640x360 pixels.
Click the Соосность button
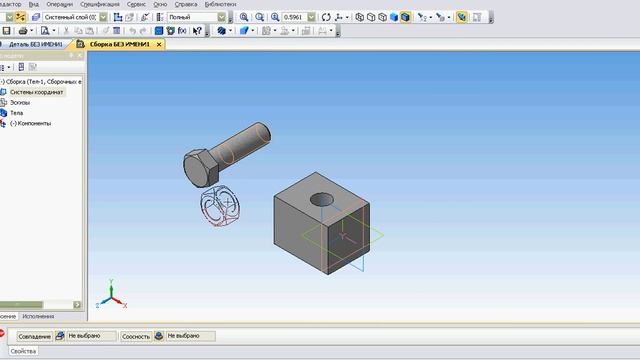pyautogui.click(x=136, y=336)
